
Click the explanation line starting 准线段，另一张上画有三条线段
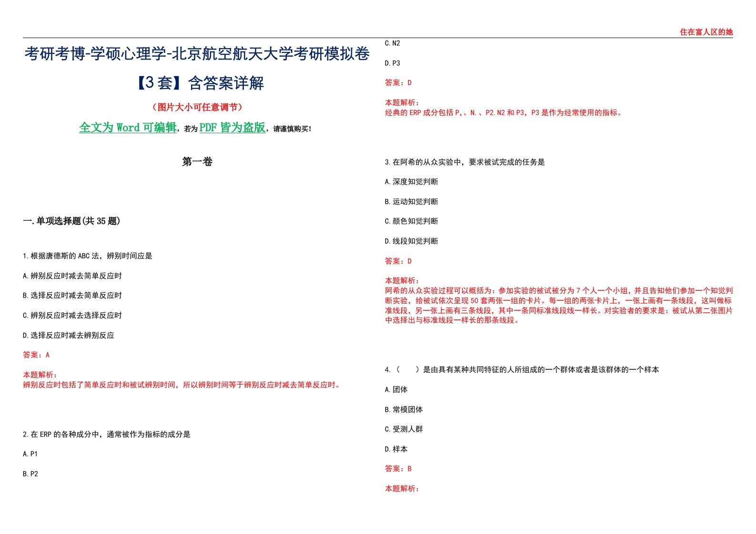[559, 311]
